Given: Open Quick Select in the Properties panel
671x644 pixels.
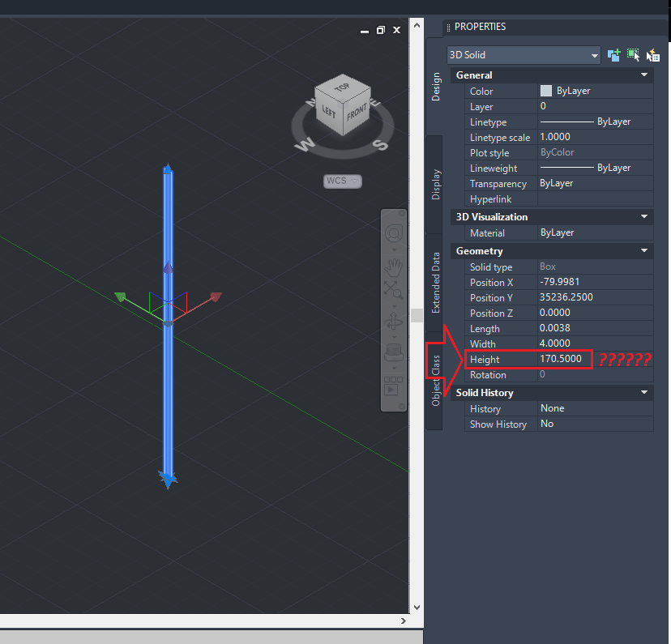Looking at the screenshot, I should pos(653,55).
